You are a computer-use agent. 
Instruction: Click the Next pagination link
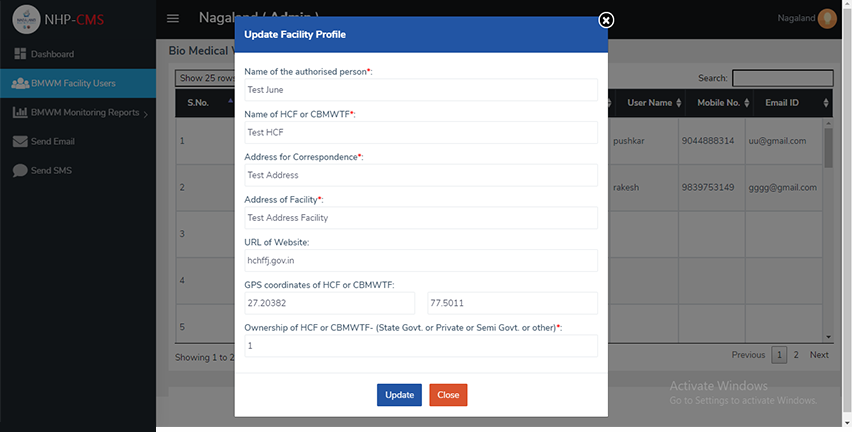pyautogui.click(x=819, y=355)
